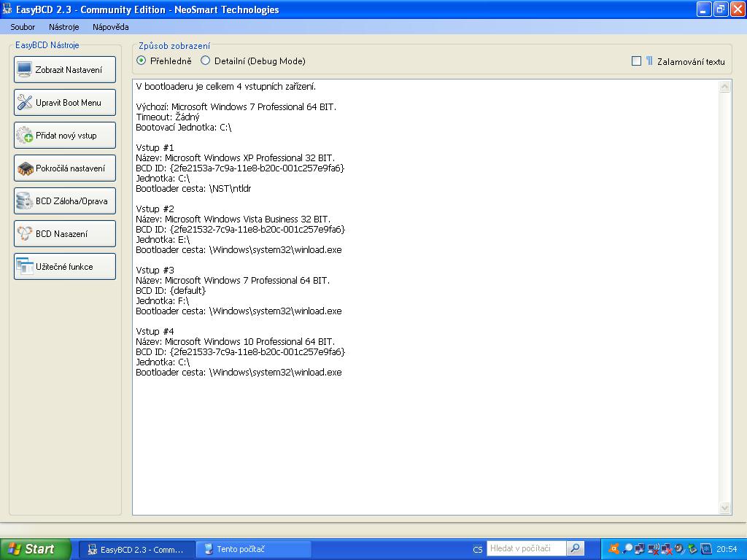Switch to Tento počítač taskbar window

click(x=253, y=550)
